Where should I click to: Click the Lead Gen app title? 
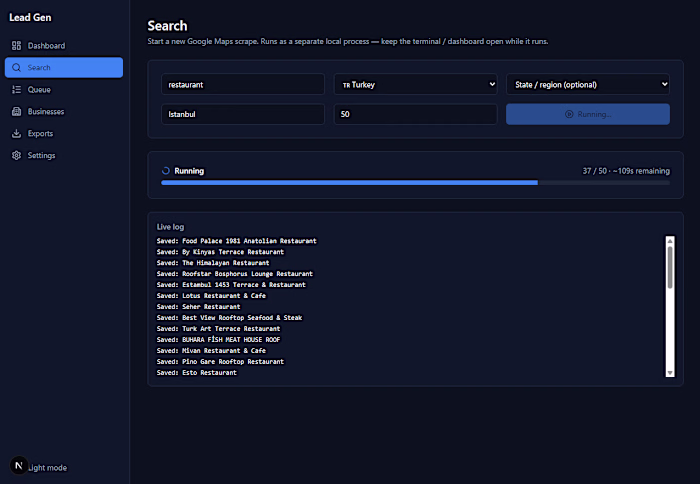point(30,17)
